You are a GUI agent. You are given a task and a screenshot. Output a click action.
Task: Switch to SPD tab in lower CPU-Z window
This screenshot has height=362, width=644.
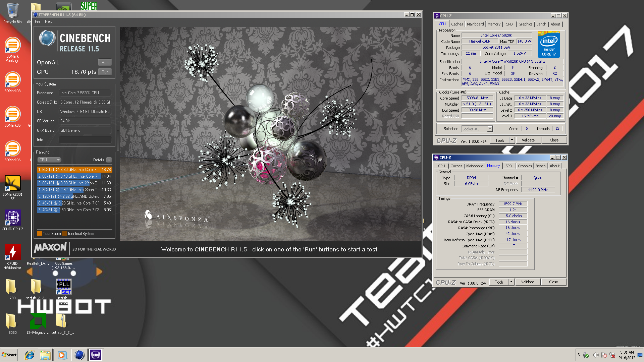coord(508,166)
